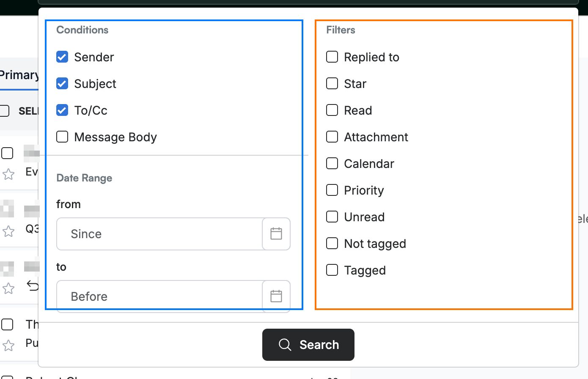Focus the Before date input field
The height and width of the screenshot is (379, 588).
159,296
